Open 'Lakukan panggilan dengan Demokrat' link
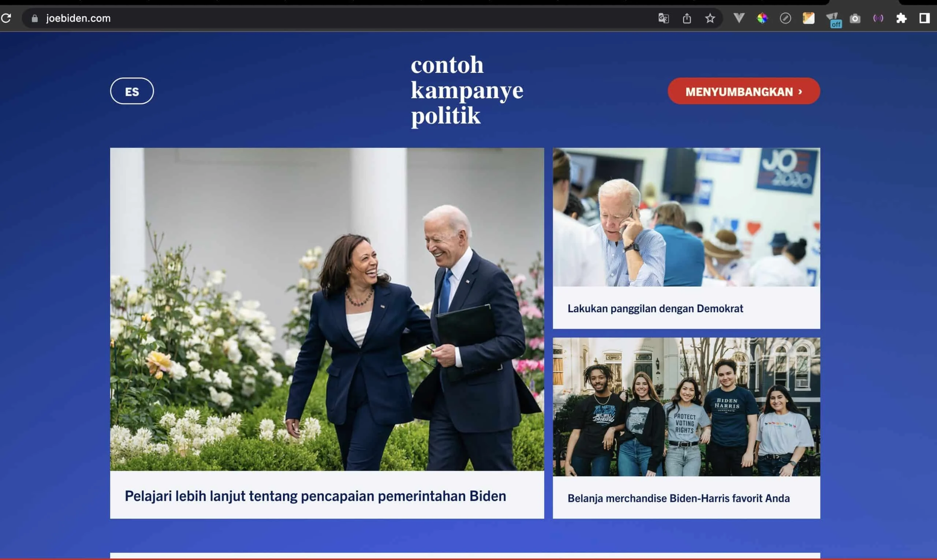 655,308
